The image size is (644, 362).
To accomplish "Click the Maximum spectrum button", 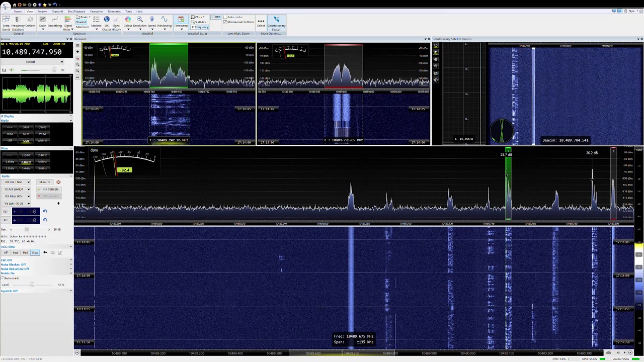I will pos(82,27).
